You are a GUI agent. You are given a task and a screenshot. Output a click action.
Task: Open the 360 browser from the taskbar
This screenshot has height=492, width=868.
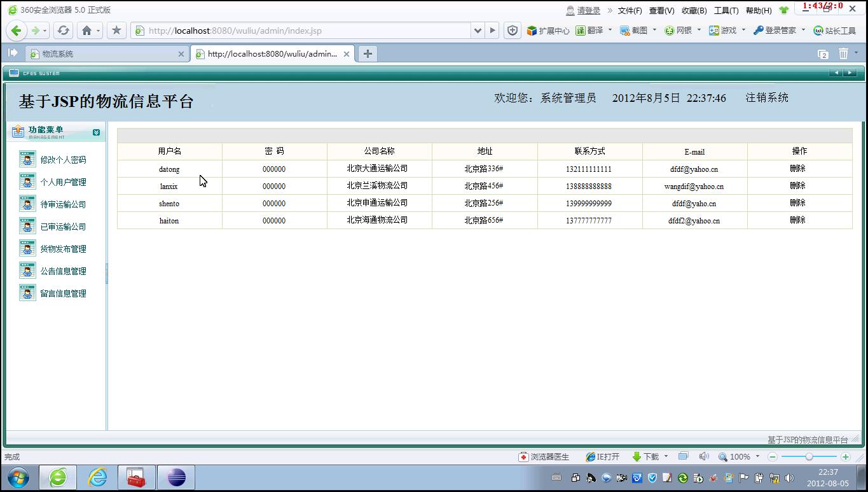(58, 477)
